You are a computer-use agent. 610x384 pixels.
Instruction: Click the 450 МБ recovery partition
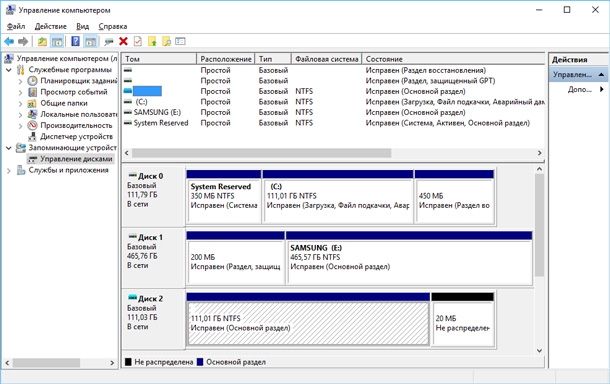click(x=454, y=197)
